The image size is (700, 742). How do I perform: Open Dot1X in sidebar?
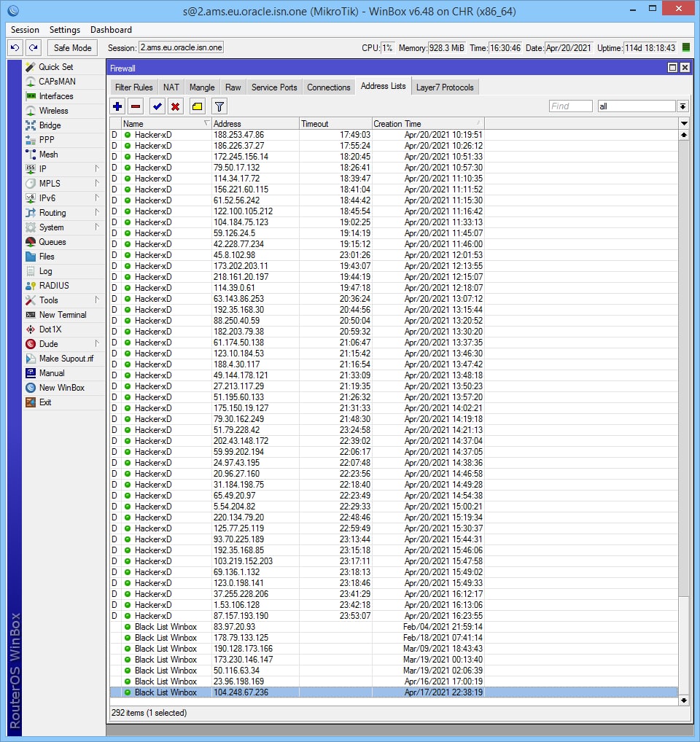point(64,329)
